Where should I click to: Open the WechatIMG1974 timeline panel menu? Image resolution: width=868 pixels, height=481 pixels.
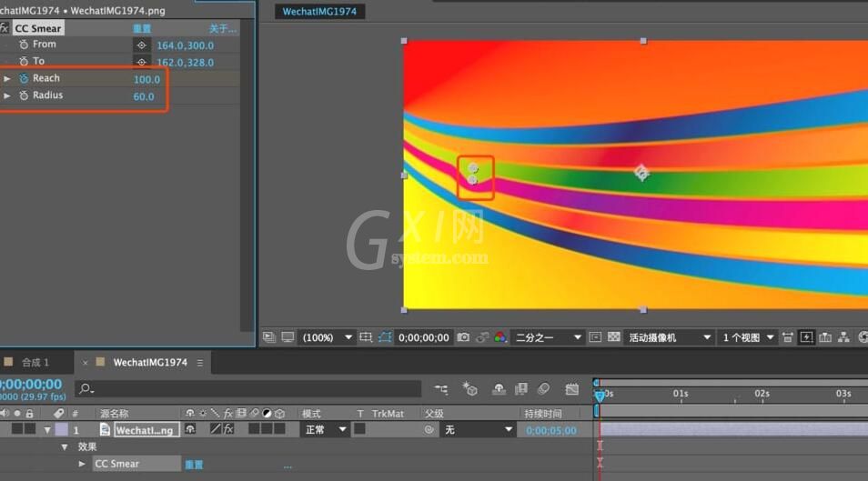(x=200, y=363)
